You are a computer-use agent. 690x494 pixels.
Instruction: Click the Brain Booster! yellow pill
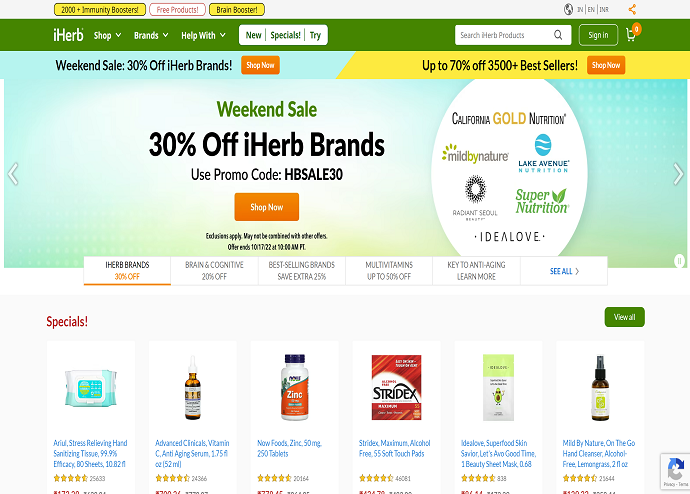[x=237, y=10]
